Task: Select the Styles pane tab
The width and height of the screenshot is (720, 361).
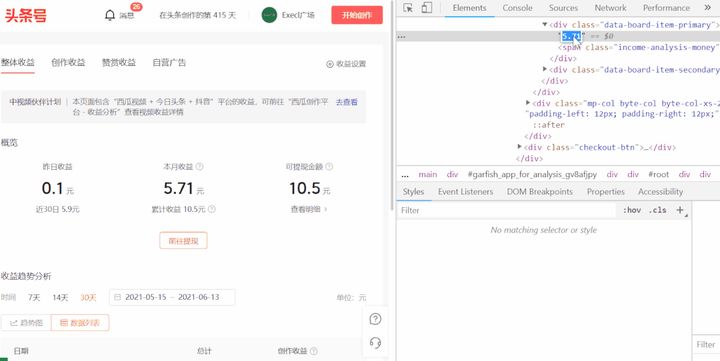Action: point(413,192)
